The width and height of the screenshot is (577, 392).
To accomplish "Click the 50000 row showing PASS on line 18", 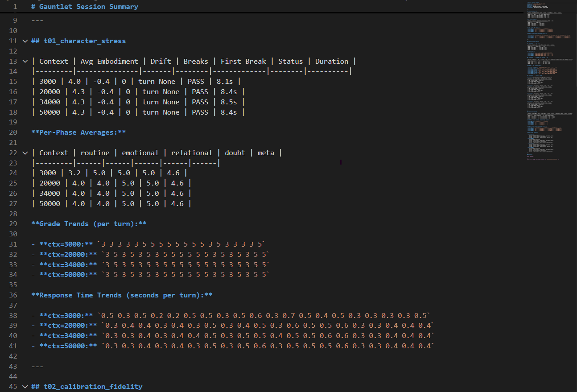I will [x=138, y=112].
